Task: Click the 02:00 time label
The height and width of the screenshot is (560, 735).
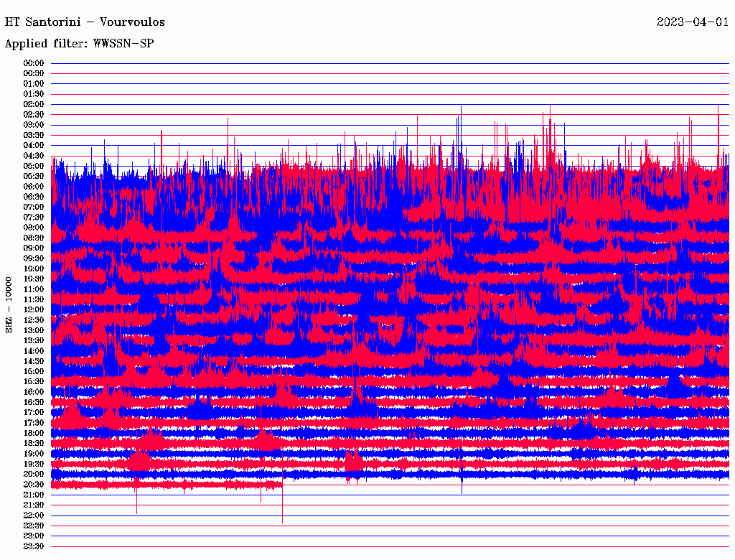Action: (34, 104)
